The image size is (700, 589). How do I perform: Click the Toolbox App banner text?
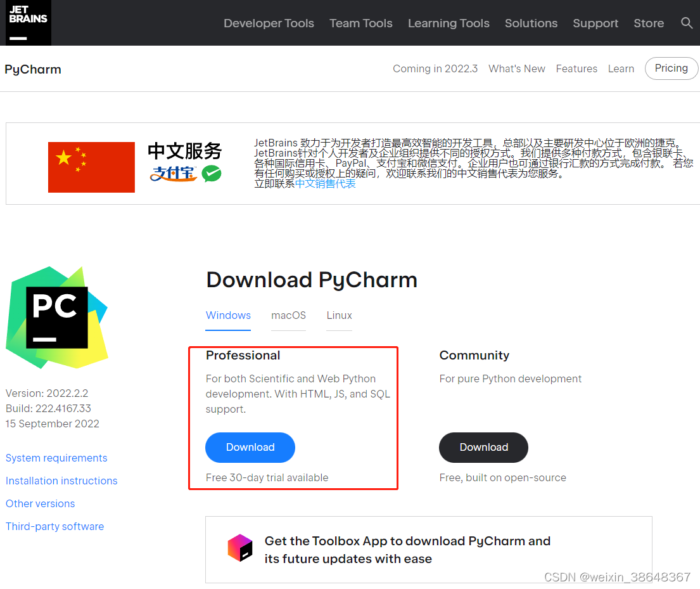pyautogui.click(x=407, y=550)
